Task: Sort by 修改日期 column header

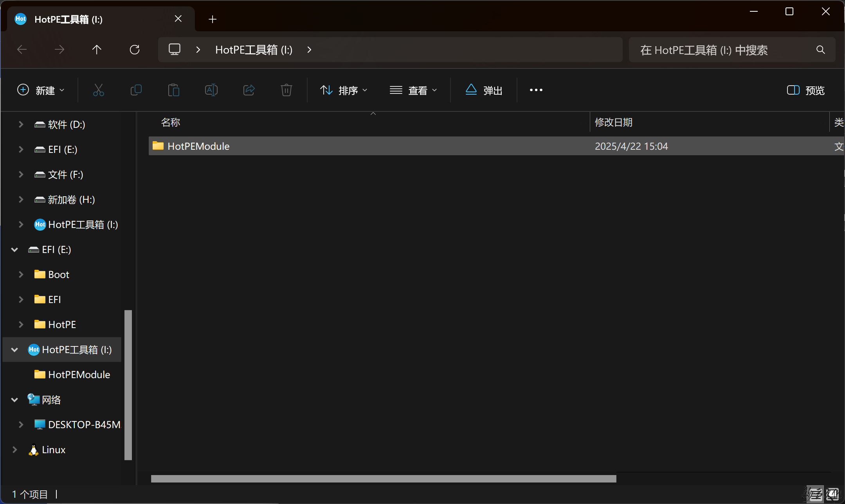Action: tap(613, 122)
